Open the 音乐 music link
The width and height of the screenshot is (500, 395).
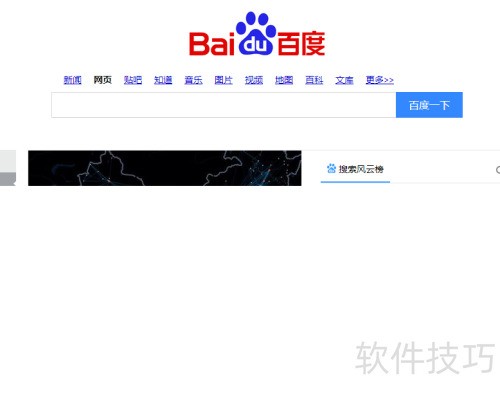(193, 80)
